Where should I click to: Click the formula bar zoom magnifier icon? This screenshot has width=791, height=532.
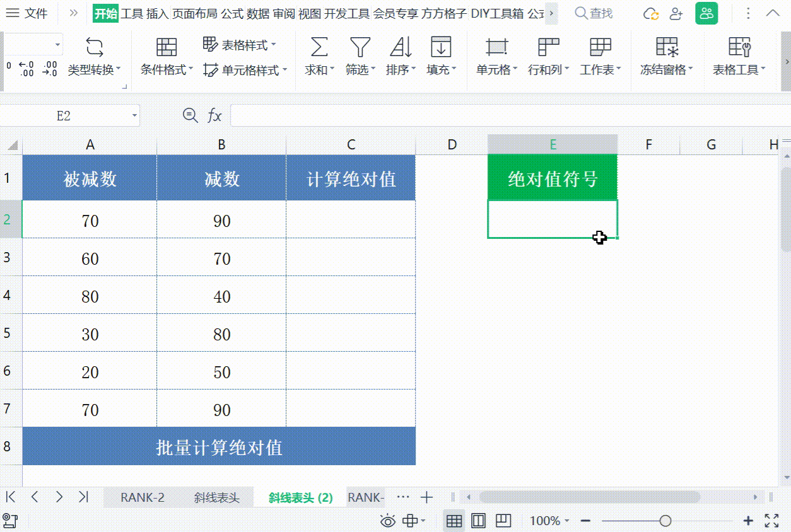(190, 115)
